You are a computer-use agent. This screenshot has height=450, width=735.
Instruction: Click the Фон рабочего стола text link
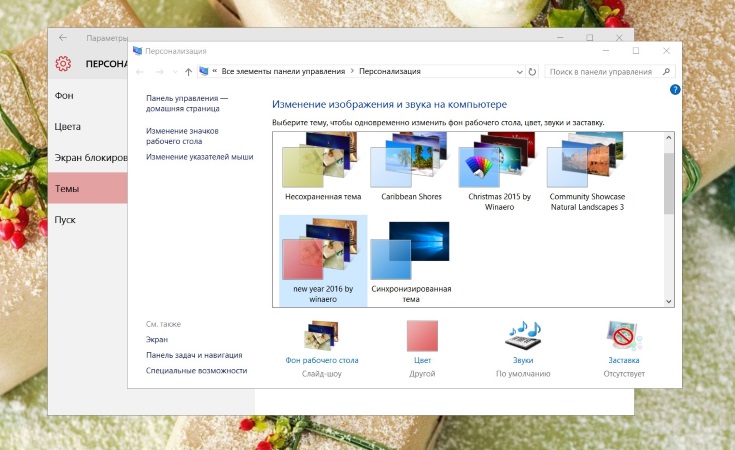click(x=322, y=360)
